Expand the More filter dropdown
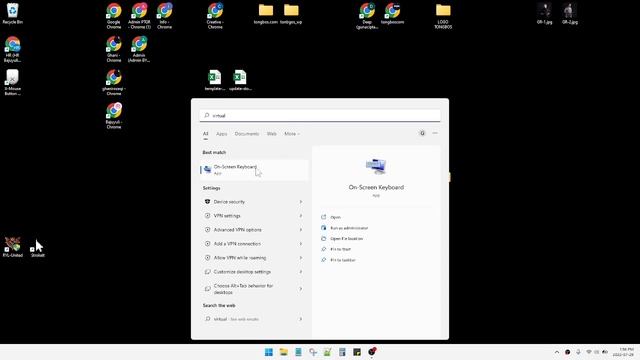This screenshot has width=640, height=360. point(292,134)
